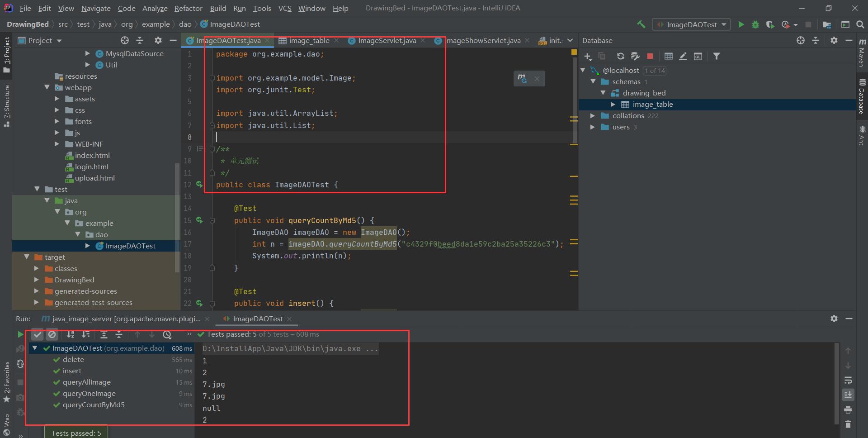Toggle Show Ignored tests button

(x=52, y=334)
